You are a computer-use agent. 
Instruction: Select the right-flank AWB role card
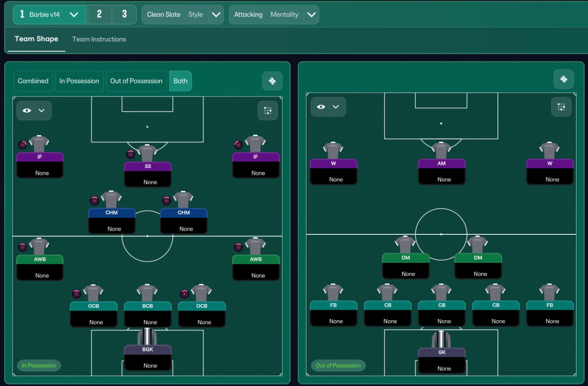point(256,267)
